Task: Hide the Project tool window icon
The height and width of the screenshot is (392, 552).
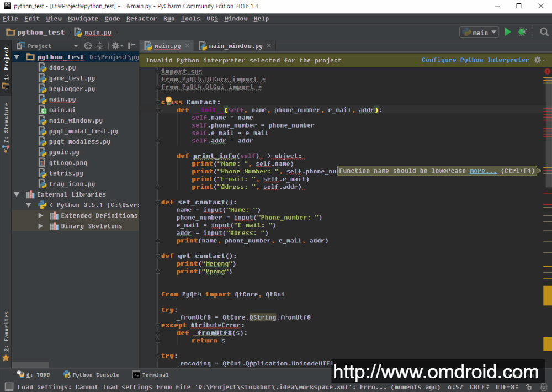Action: pyautogui.click(x=131, y=46)
